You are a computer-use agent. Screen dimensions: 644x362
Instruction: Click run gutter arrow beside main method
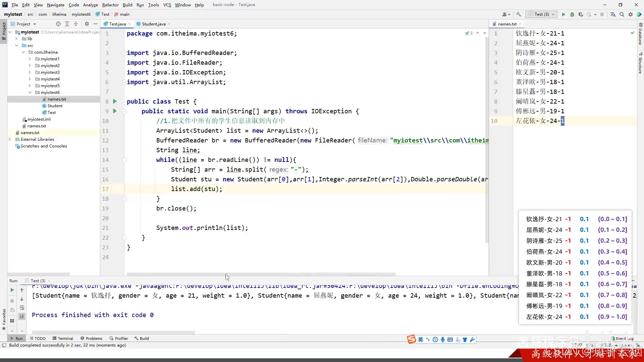click(115, 111)
